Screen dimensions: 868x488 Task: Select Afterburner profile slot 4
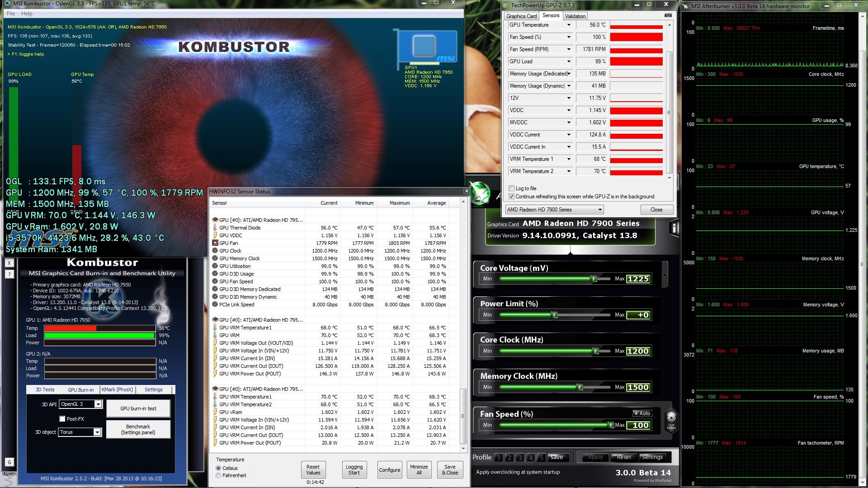531,457
